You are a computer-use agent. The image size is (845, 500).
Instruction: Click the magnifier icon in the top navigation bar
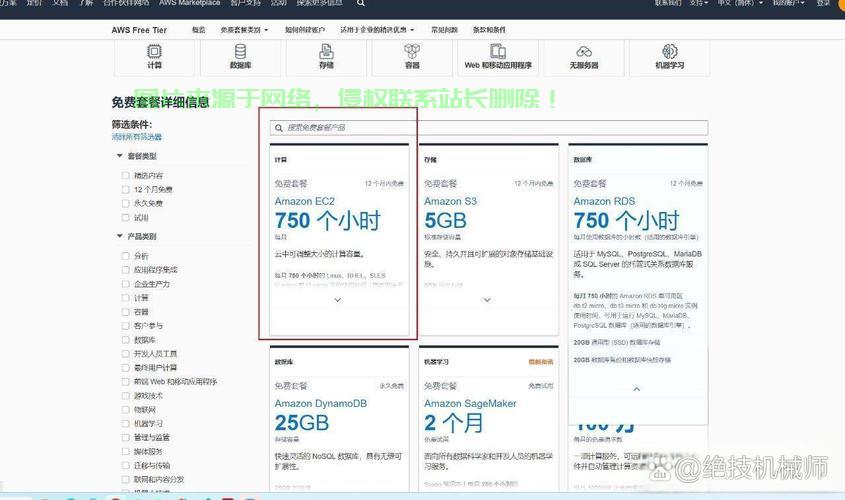click(x=361, y=3)
